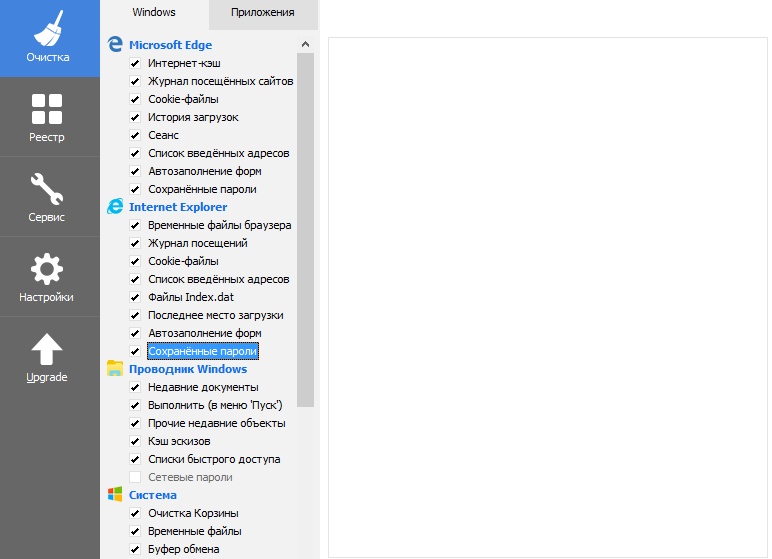The width and height of the screenshot is (772, 559).
Task: Uncheck Журнал посещённых сайтов checkbox
Action: (x=135, y=81)
